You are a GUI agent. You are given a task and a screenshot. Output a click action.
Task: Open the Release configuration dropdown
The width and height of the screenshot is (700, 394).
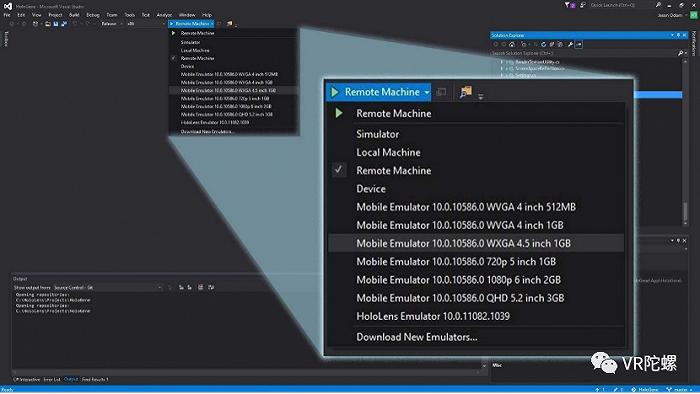[x=111, y=24]
